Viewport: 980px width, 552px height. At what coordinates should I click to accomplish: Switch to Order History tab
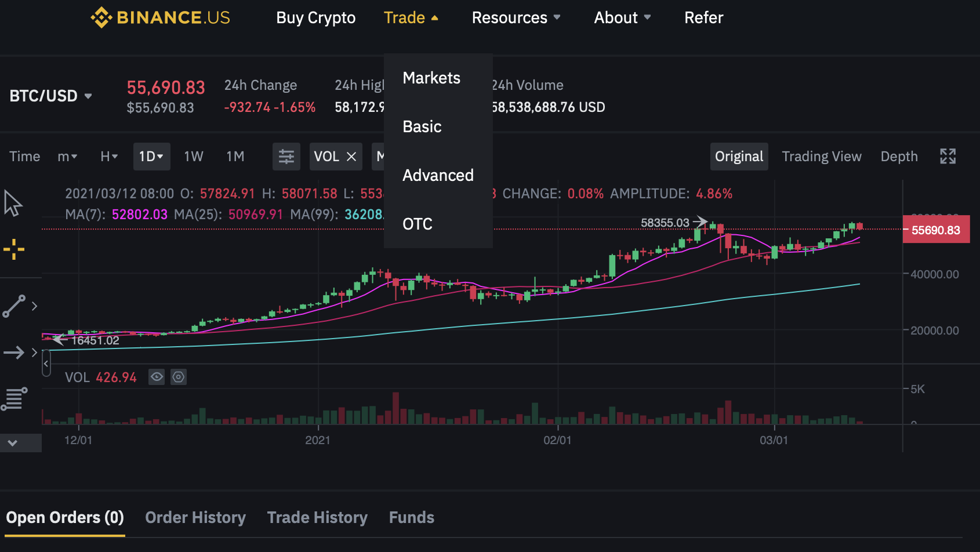click(x=195, y=517)
